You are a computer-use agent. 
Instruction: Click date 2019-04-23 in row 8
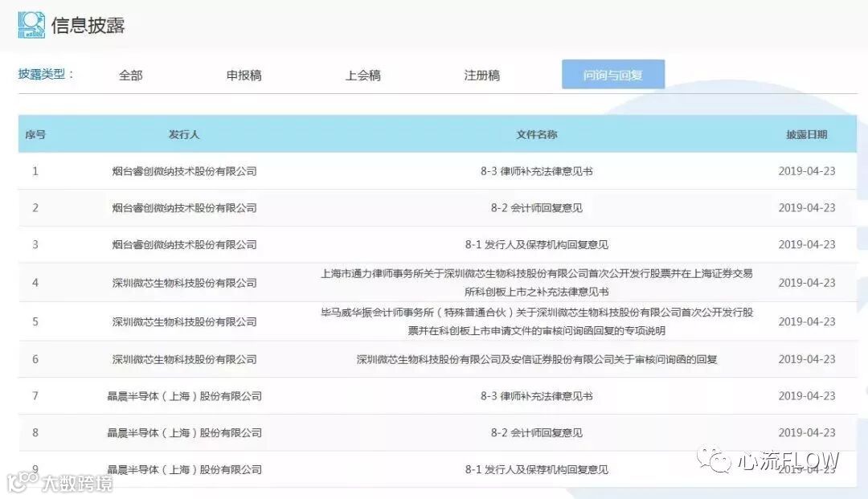pos(807,432)
